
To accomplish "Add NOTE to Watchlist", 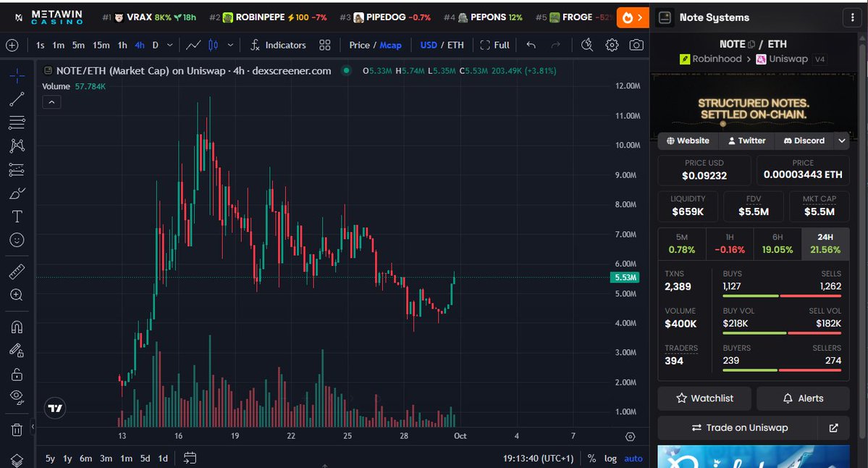I will (x=704, y=398).
